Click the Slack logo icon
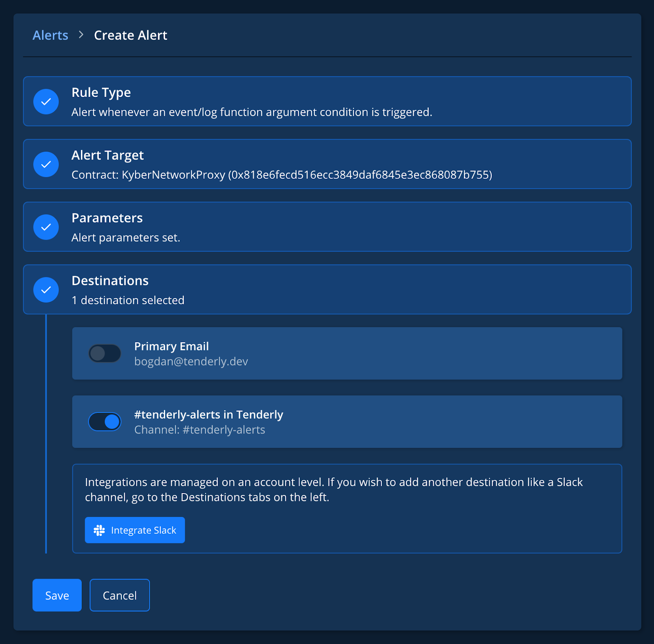This screenshot has width=654, height=644. (x=99, y=530)
